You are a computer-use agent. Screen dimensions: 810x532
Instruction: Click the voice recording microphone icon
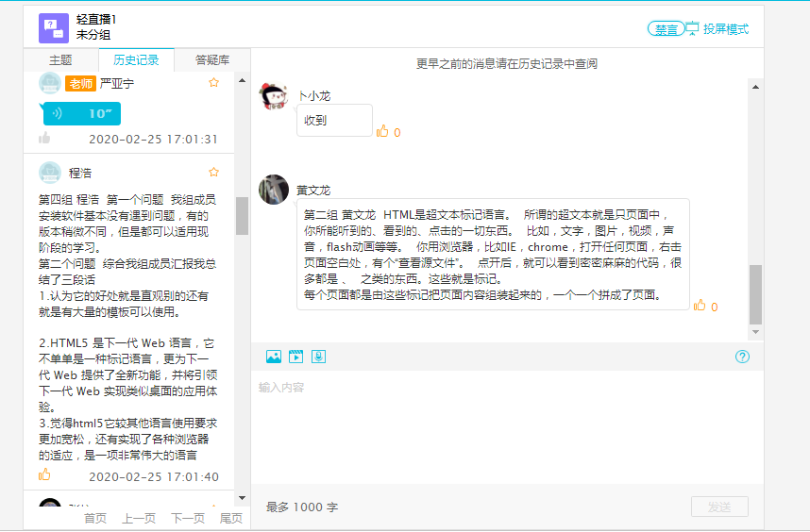pos(319,357)
